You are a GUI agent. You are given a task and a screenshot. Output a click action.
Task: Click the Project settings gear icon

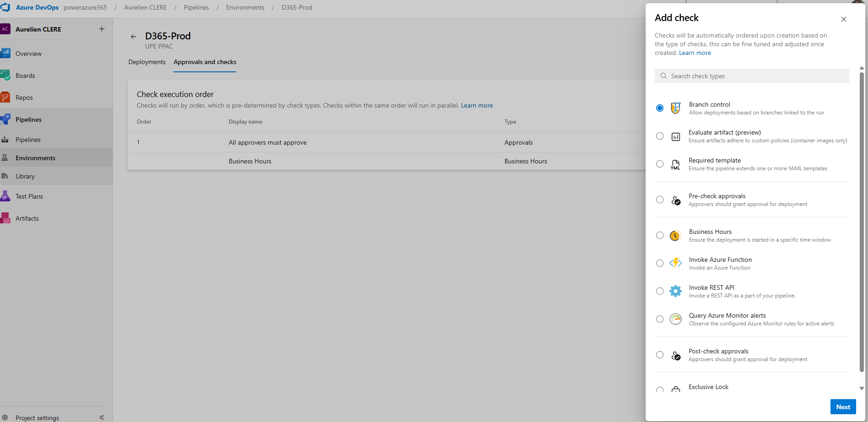(x=5, y=417)
